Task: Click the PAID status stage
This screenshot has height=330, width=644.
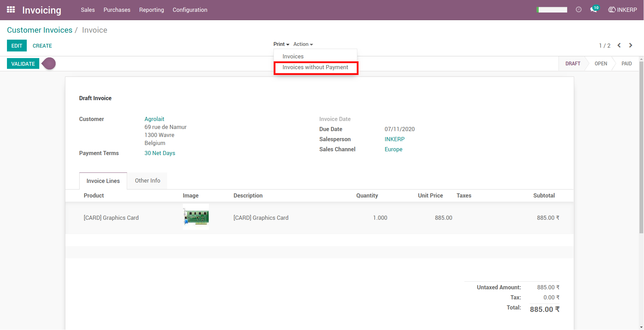Action: (626, 64)
